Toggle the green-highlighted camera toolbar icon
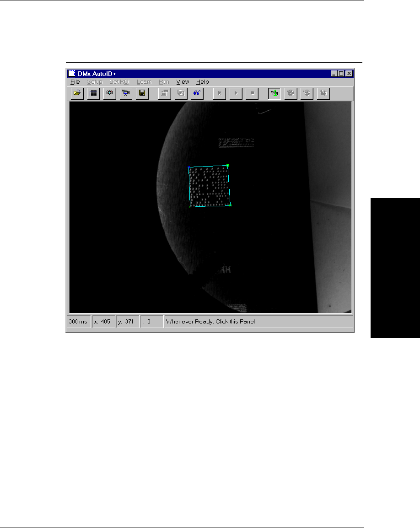 coord(275,93)
